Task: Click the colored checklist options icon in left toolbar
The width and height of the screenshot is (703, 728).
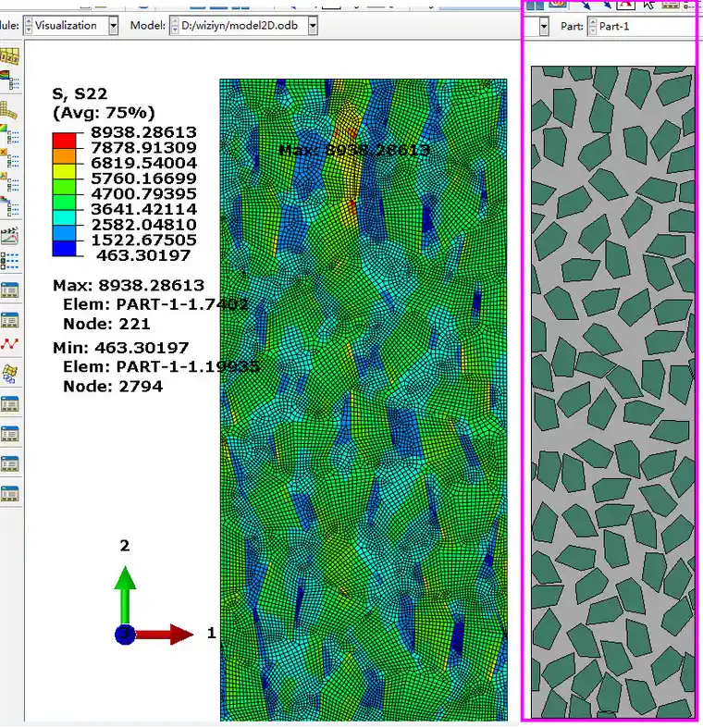Action: point(10,262)
